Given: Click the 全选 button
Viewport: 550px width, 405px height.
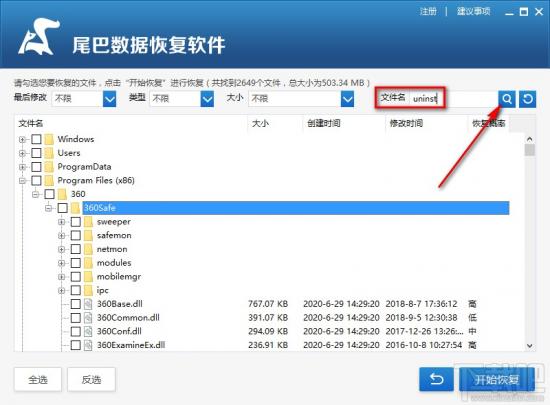Looking at the screenshot, I should pyautogui.click(x=38, y=379).
